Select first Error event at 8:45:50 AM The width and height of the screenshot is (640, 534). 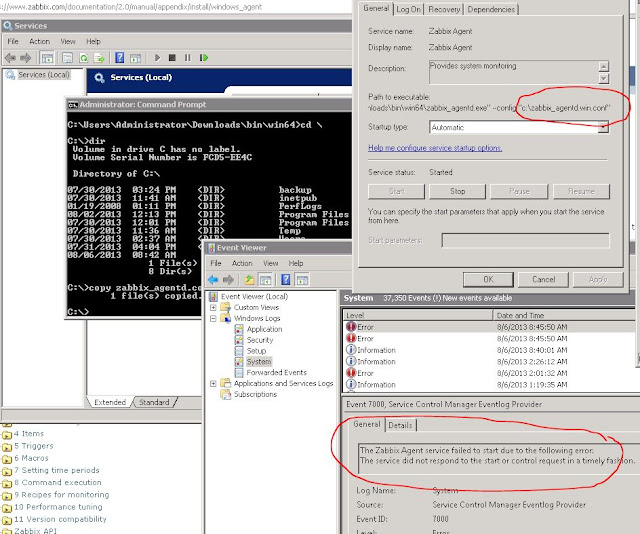[489, 327]
